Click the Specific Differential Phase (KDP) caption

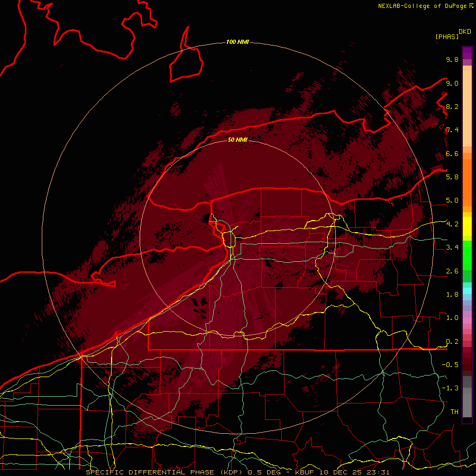tap(164, 472)
